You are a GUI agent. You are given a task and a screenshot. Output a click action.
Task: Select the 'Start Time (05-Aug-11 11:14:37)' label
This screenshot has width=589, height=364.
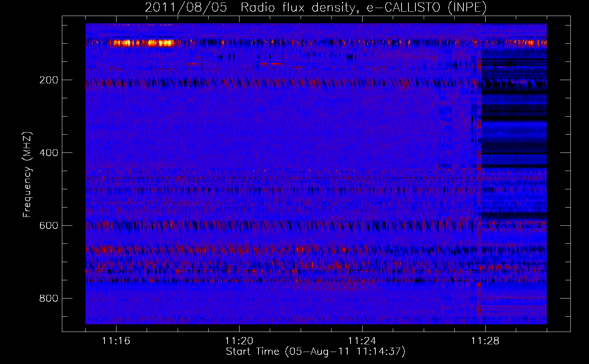[316, 352]
